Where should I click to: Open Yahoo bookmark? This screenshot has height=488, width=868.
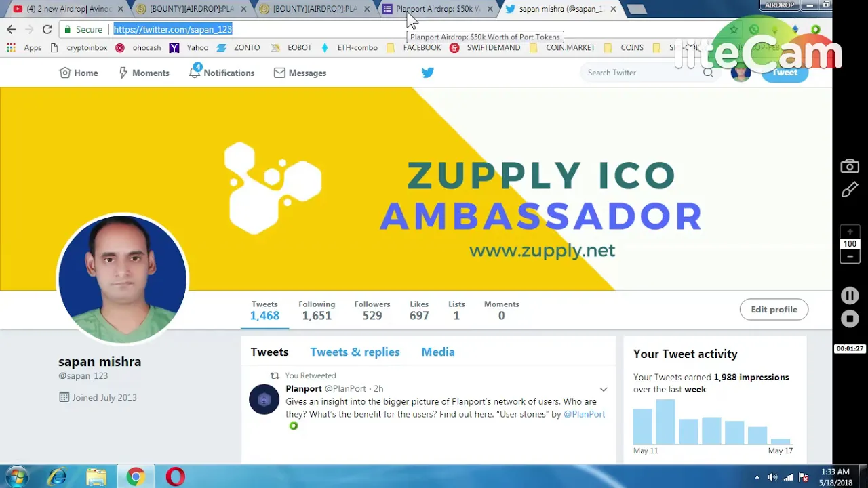click(189, 47)
